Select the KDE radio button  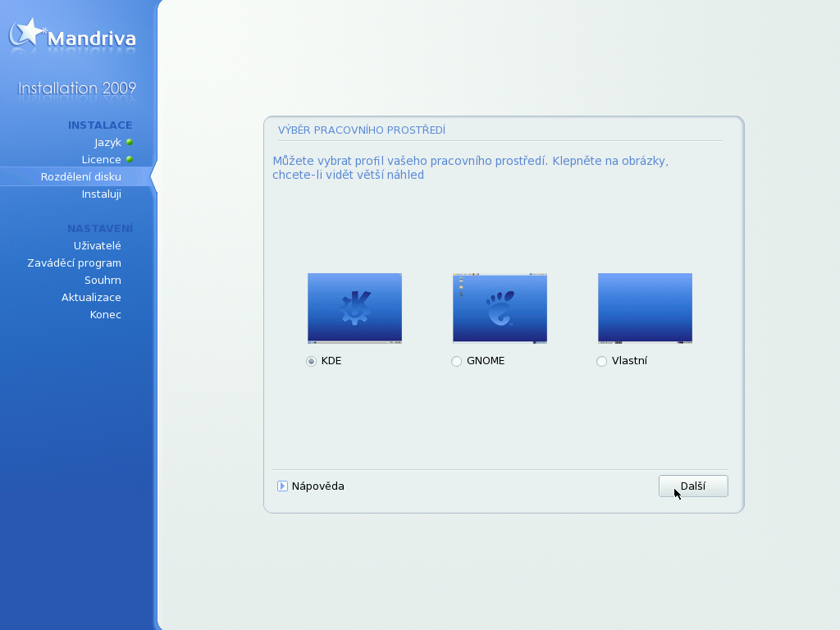311,362
